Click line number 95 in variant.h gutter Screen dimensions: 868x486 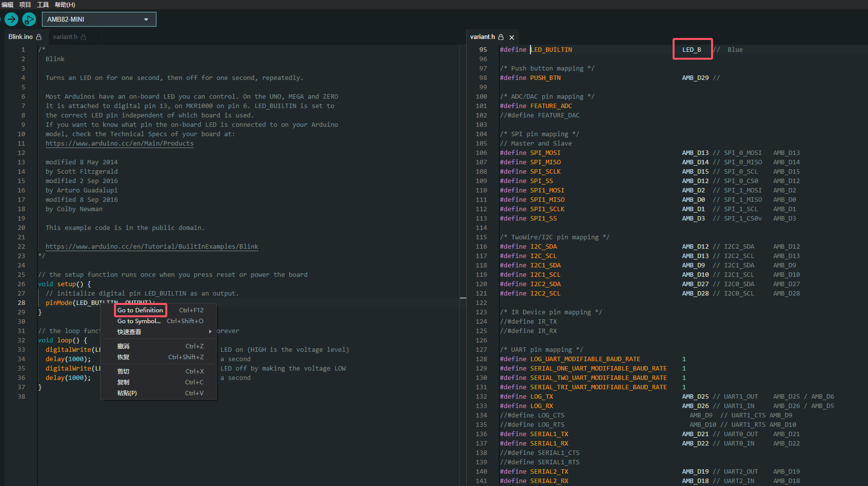pos(483,50)
